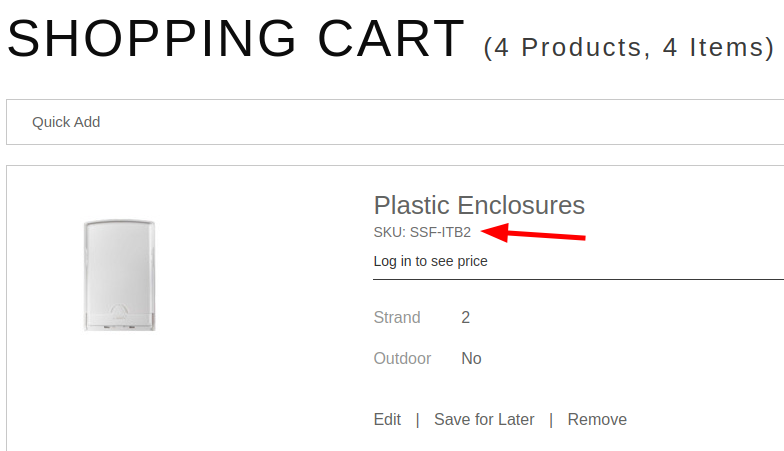Viewport: 784px width, 451px height.
Task: Click Log in to see price
Action: pos(430,261)
